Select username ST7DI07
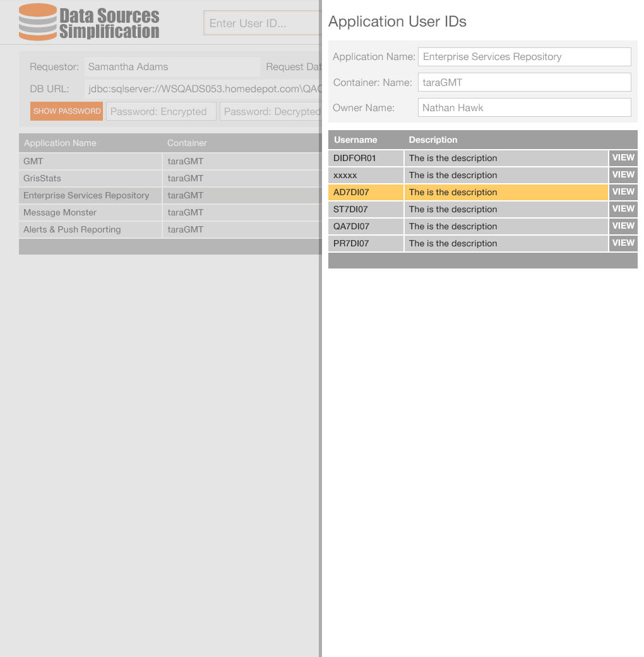The width and height of the screenshot is (644, 657). tap(366, 210)
